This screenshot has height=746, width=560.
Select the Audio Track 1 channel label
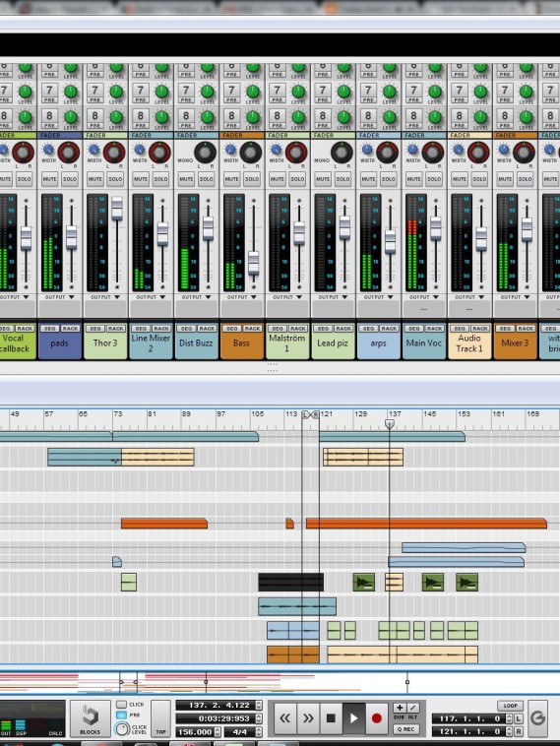[x=469, y=343]
